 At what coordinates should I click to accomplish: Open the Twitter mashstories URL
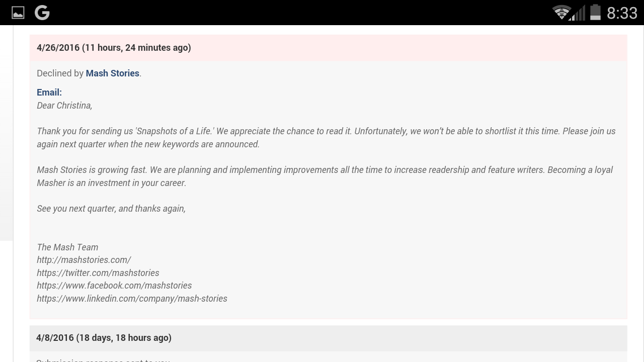[x=98, y=273]
